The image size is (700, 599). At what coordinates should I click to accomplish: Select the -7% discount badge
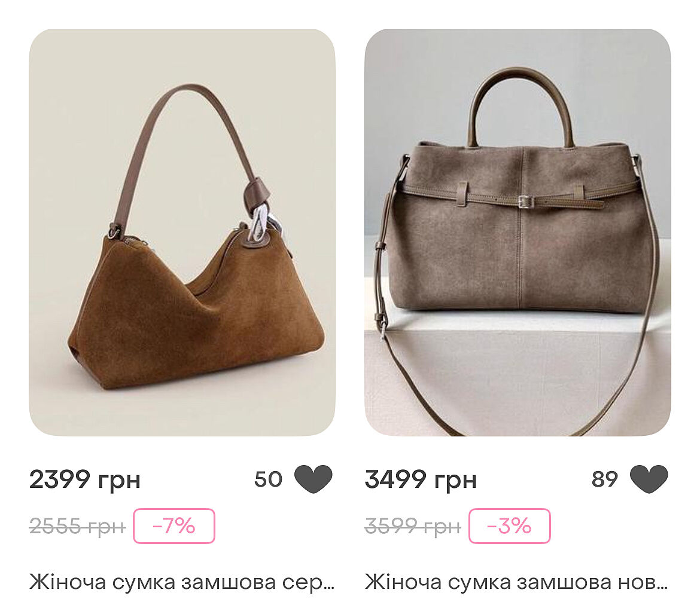174,526
